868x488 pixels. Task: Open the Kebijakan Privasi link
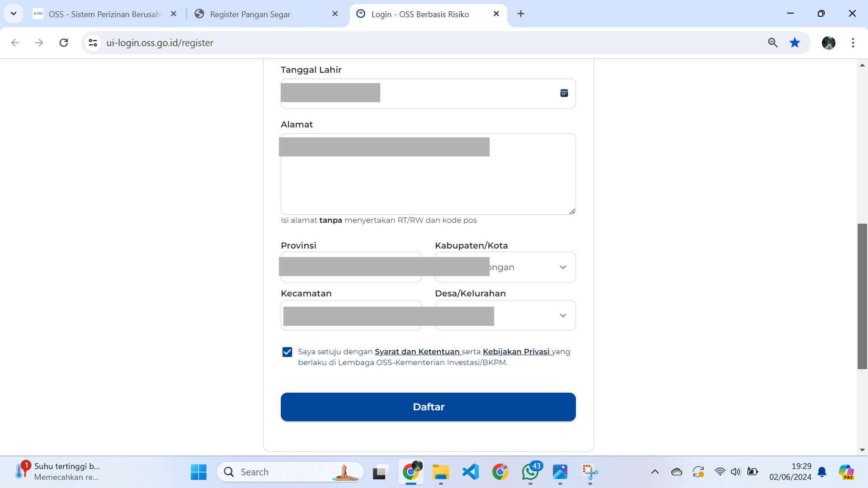(x=516, y=352)
